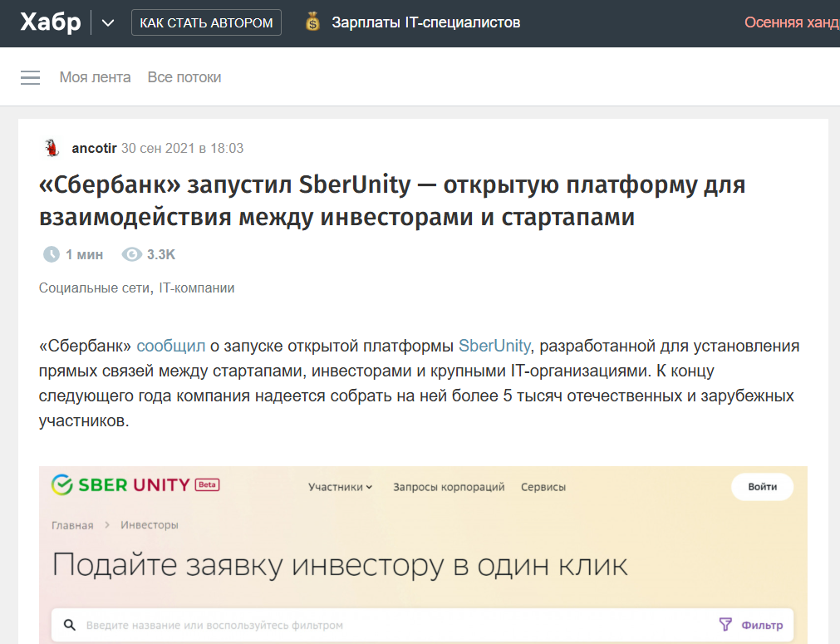Image resolution: width=840 pixels, height=644 pixels.
Task: Open the SberUnity hyperlink
Action: pyautogui.click(x=494, y=346)
